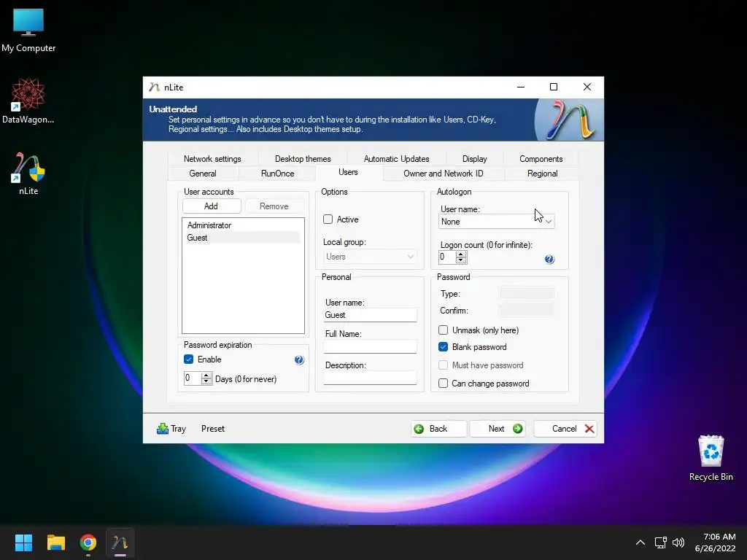The image size is (747, 560).
Task: Go Back to the previous page
Action: [x=438, y=429]
